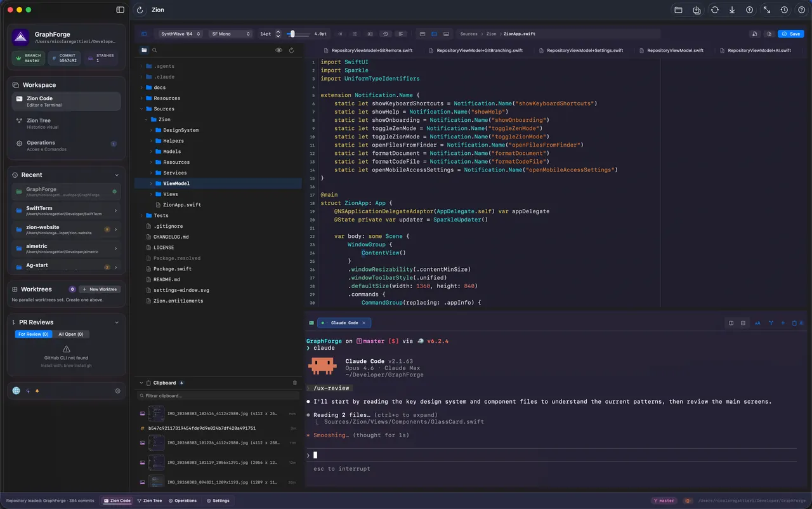The height and width of the screenshot is (509, 812).
Task: Open Zion Tree workspace item
Action: tap(66, 123)
